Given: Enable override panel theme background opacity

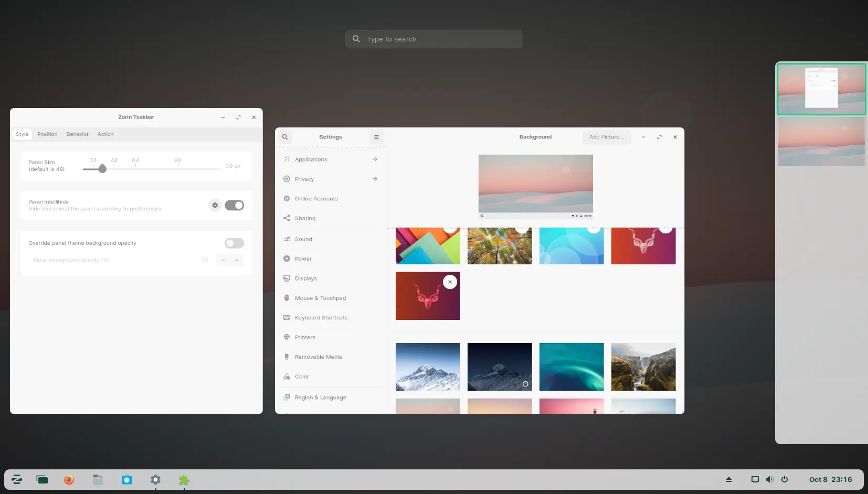Looking at the screenshot, I should tap(234, 243).
